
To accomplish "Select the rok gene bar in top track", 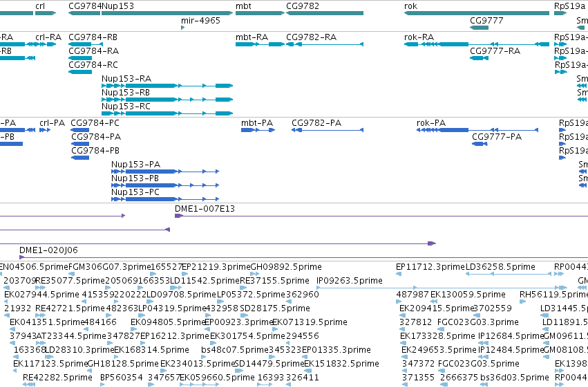I will (x=477, y=13).
